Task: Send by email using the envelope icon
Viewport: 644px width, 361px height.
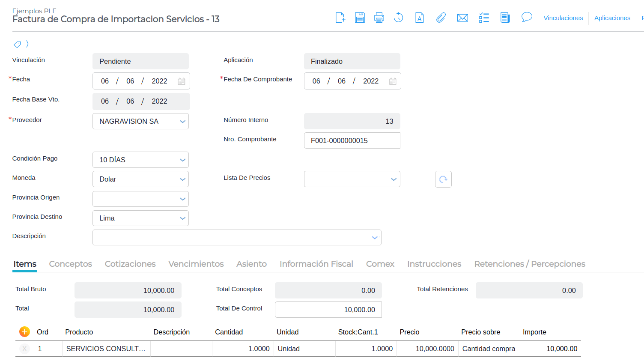Action: pyautogui.click(x=462, y=18)
